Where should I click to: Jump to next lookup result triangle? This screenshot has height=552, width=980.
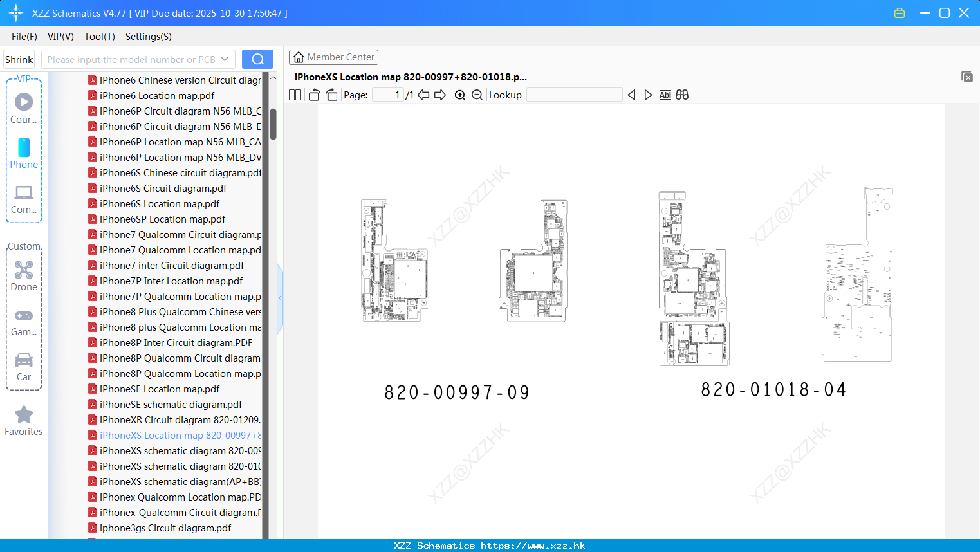648,95
